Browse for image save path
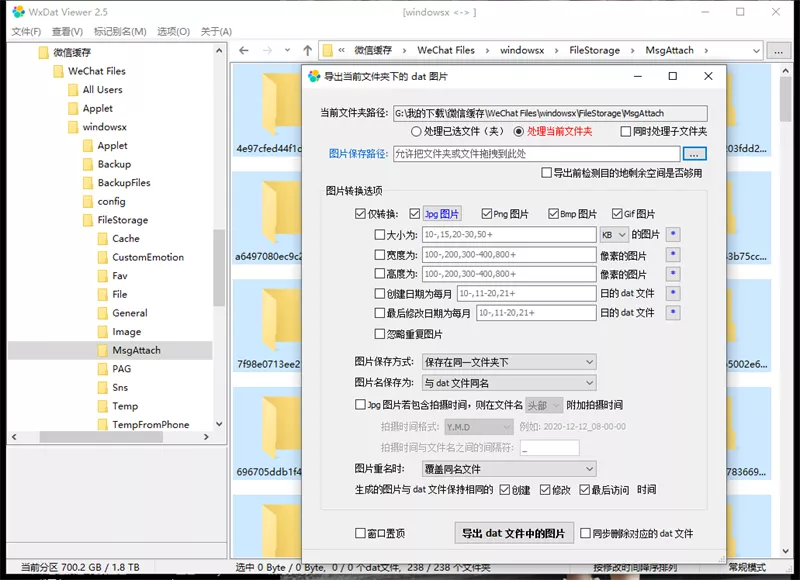 coord(694,154)
